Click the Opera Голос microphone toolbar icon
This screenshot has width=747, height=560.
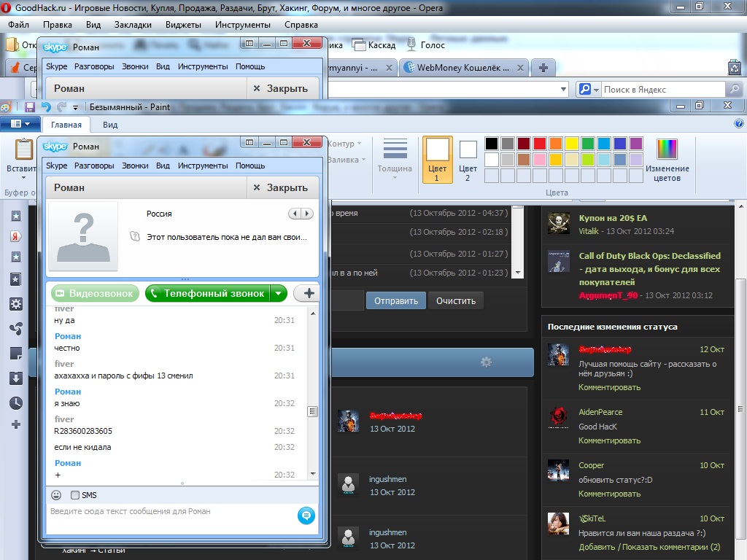coord(425,44)
